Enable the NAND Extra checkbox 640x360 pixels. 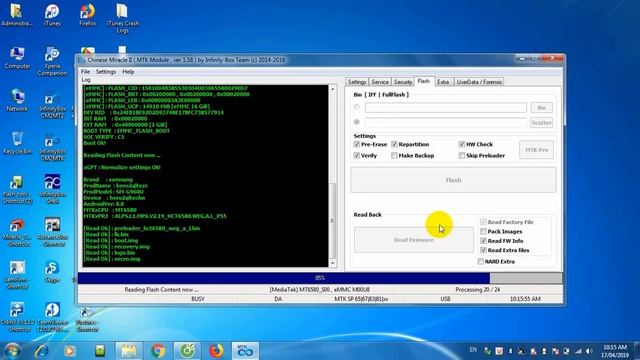480,261
